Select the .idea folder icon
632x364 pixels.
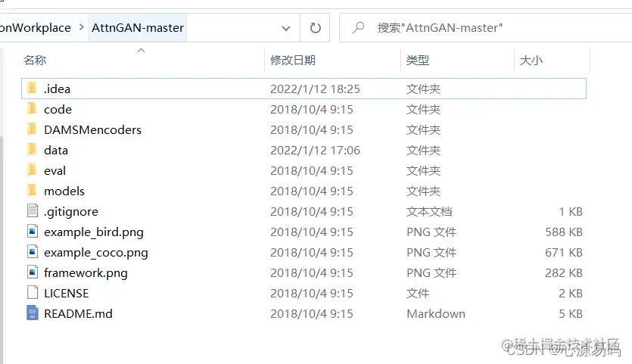coord(33,89)
